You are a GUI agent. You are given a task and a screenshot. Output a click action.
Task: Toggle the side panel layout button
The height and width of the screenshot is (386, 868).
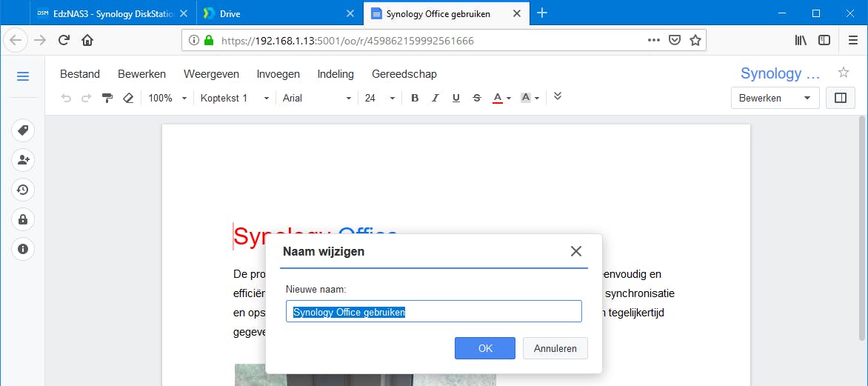pyautogui.click(x=841, y=98)
